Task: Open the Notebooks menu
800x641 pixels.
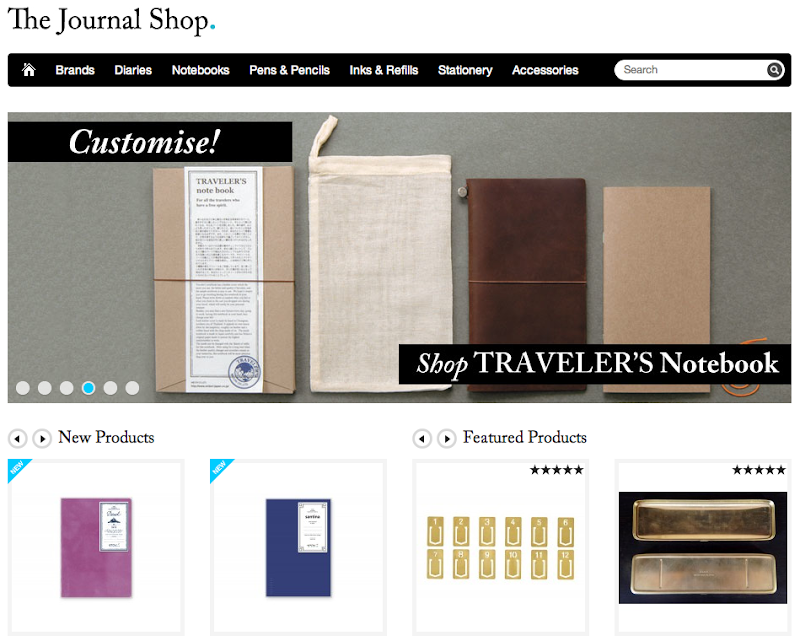Action: coord(201,70)
